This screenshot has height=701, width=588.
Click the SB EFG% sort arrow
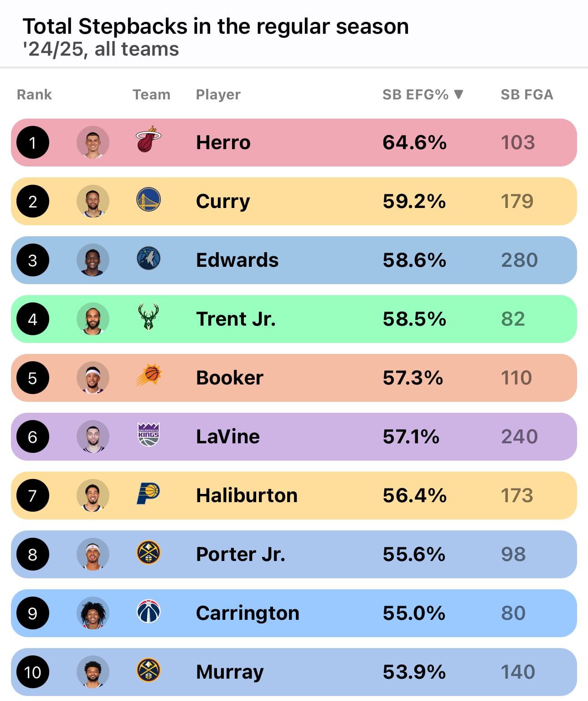click(x=459, y=94)
